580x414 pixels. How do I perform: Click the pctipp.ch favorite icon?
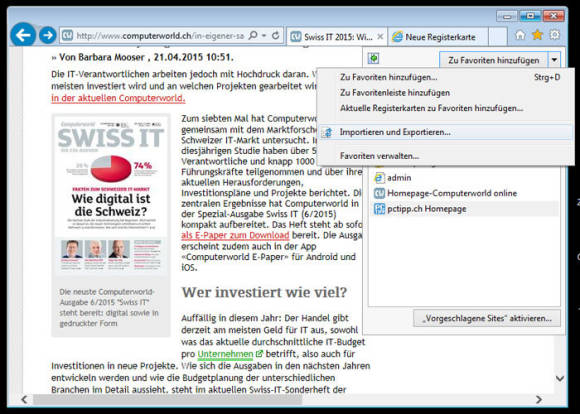(379, 209)
